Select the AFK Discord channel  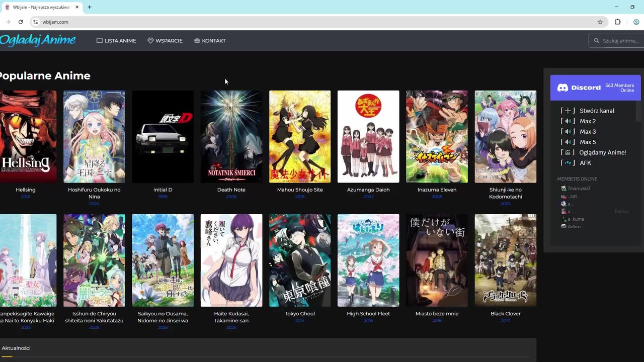585,163
